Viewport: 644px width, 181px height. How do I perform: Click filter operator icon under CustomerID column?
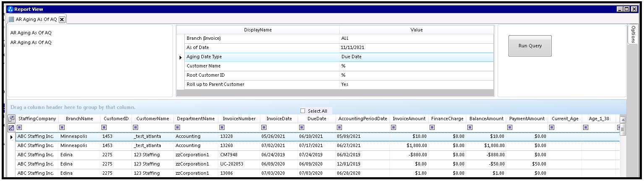coord(104,127)
